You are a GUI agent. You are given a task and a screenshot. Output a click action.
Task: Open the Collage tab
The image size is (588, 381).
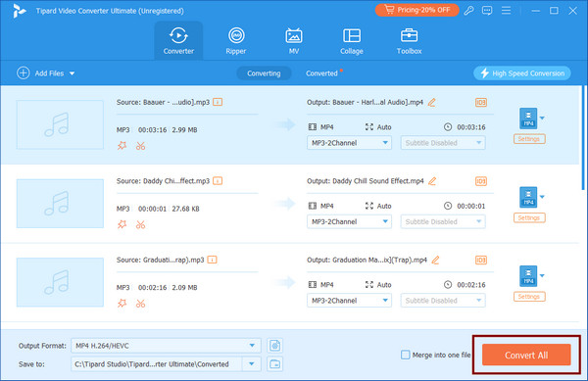point(352,41)
